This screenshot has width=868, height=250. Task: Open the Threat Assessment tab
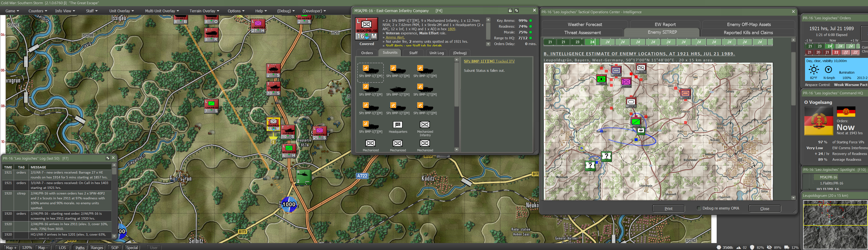582,33
